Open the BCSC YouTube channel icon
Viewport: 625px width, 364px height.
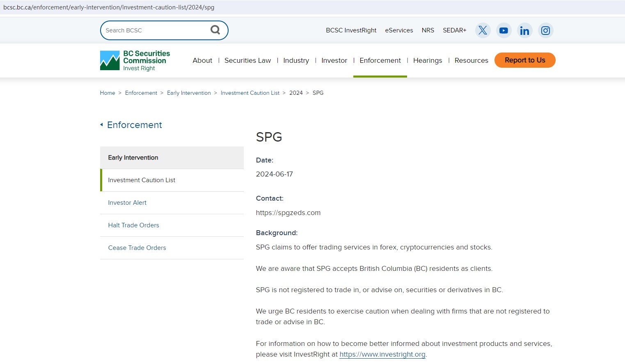(504, 30)
